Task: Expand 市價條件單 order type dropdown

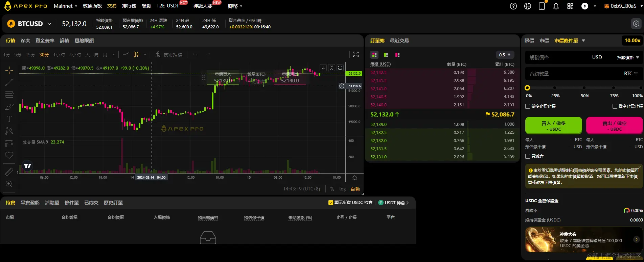Action: pos(583,41)
